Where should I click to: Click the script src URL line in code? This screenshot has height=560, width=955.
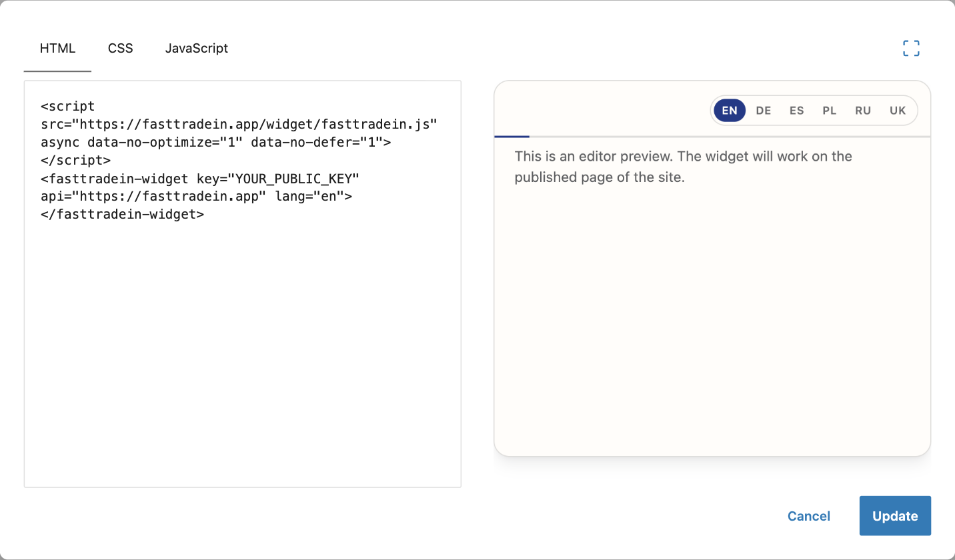(x=239, y=124)
